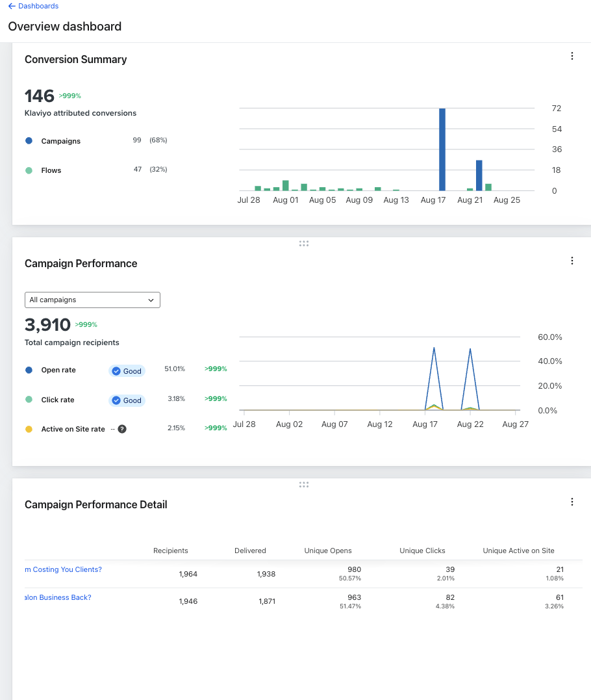Viewport: 591px width, 700px height.
Task: Select the Good badge next to Open rate
Action: (x=127, y=370)
